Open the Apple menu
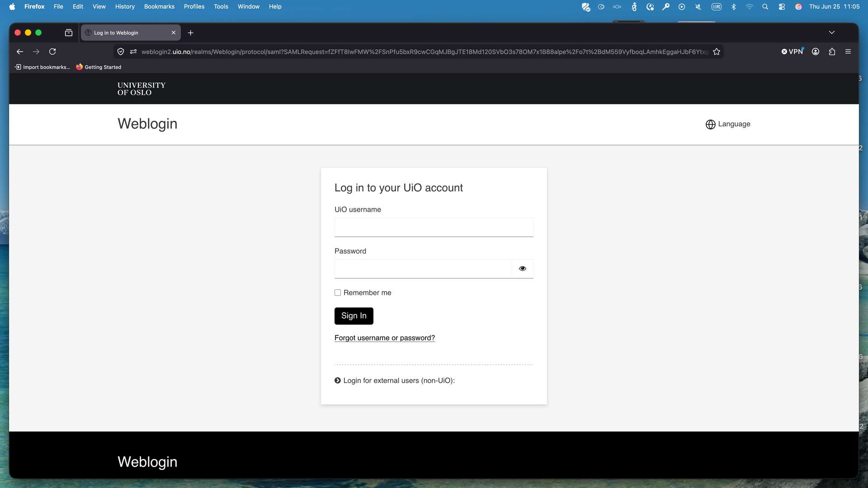868x488 pixels. (x=12, y=7)
